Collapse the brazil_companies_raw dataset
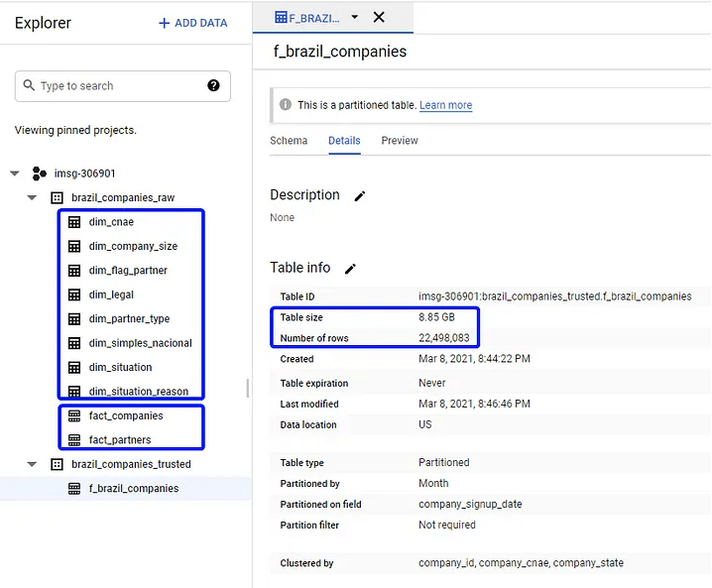The width and height of the screenshot is (712, 588). click(x=32, y=197)
